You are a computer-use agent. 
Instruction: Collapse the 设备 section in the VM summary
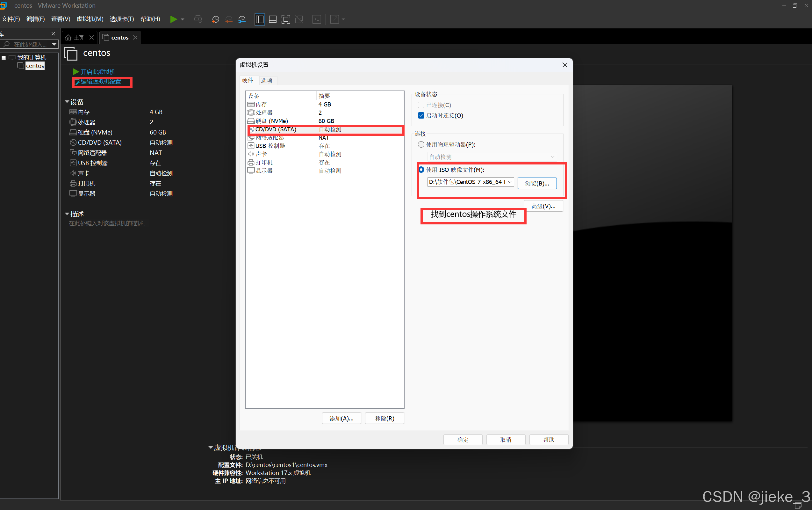pyautogui.click(x=67, y=102)
